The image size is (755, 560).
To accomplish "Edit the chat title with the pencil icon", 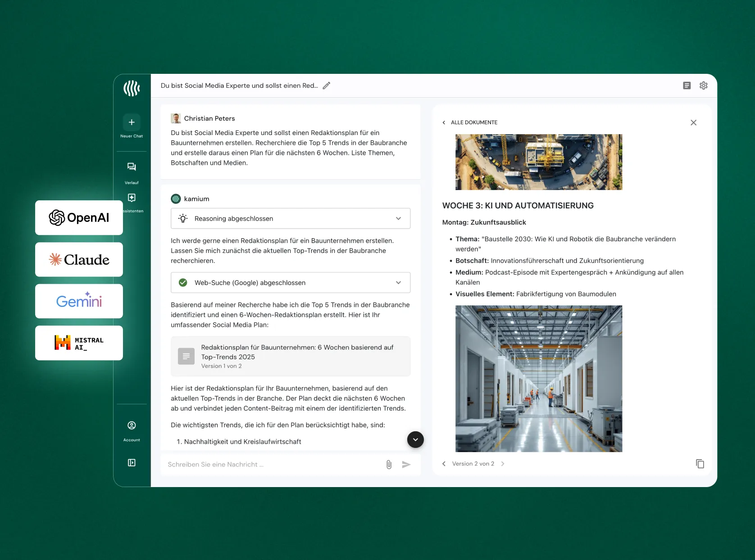I will pyautogui.click(x=327, y=86).
